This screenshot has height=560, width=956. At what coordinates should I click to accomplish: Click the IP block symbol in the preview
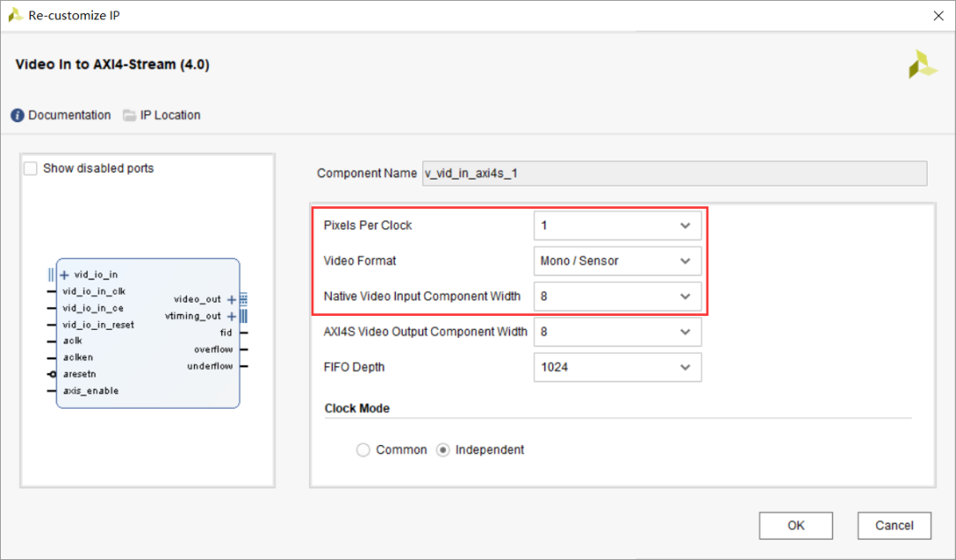pos(148,354)
